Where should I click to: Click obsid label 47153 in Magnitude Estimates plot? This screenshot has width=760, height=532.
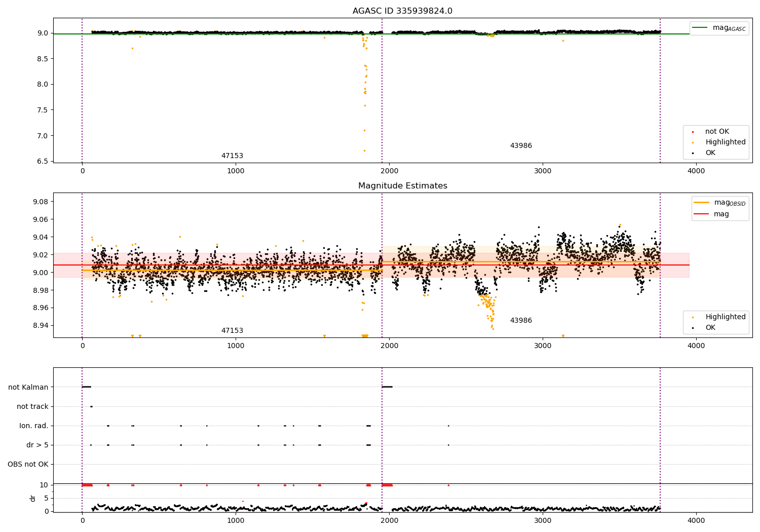(232, 331)
